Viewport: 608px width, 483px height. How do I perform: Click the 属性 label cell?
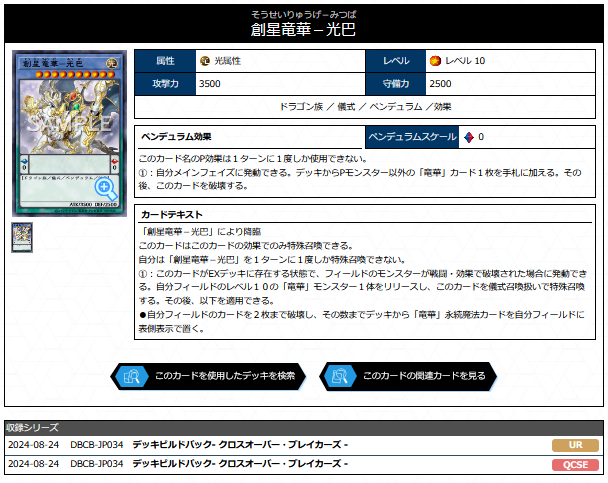[x=165, y=61]
